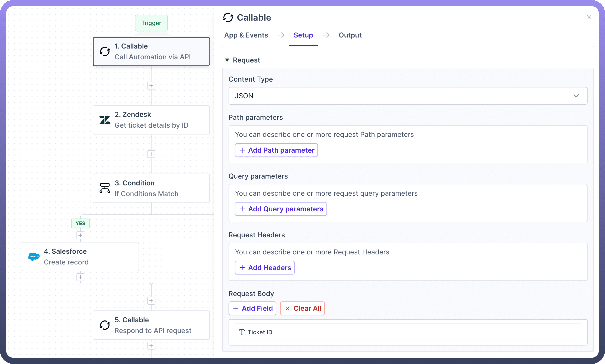The width and height of the screenshot is (605, 364).
Task: Switch to the App & Events tab
Action: [246, 35]
